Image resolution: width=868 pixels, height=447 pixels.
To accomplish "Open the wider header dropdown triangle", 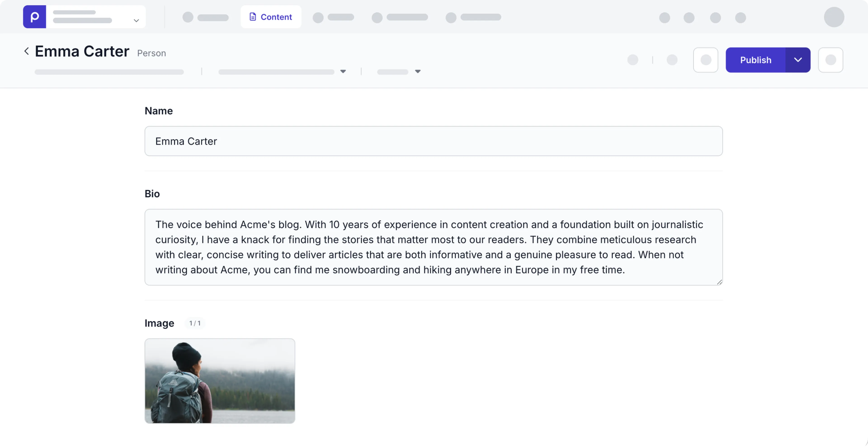I will [x=343, y=71].
